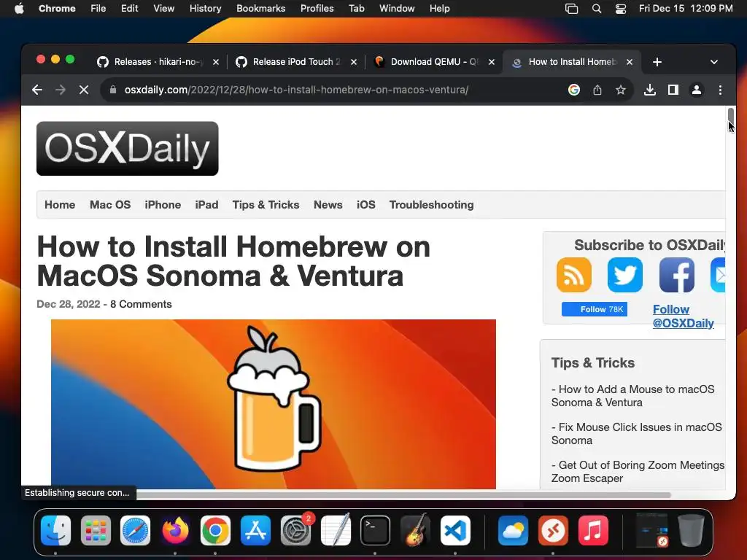Screen dimensions: 747x560
Task: Open Get Out of Boring Zoom Meetings link
Action: (638, 472)
